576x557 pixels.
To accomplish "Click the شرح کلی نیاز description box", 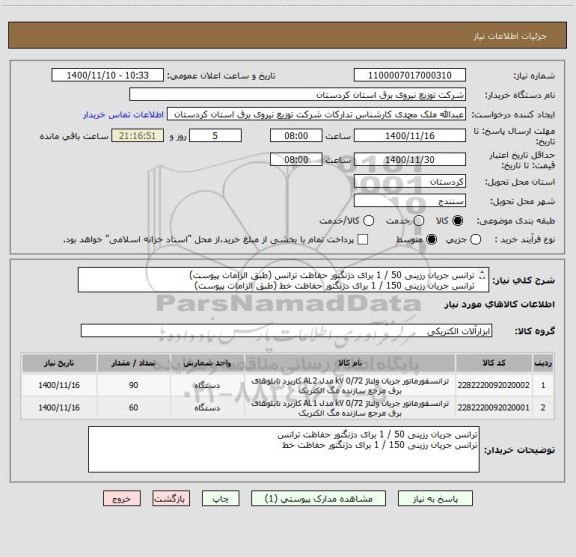I will (284, 280).
